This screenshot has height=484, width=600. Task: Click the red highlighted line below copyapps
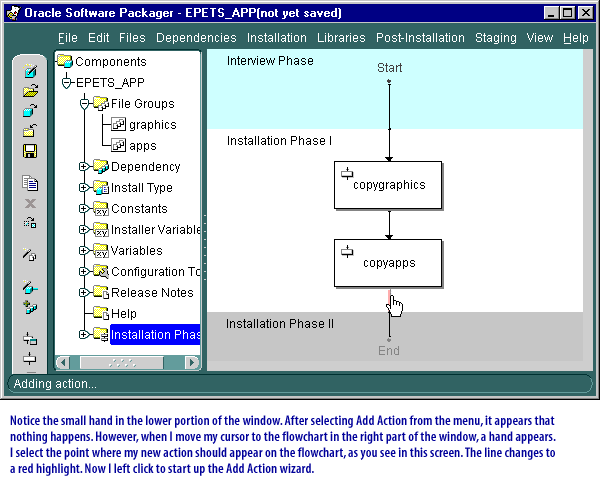point(389,297)
